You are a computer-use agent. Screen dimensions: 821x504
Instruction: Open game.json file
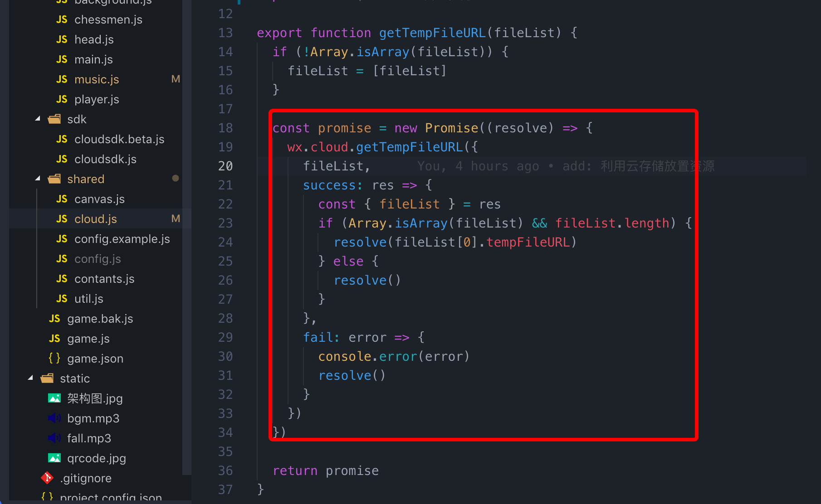[95, 359]
